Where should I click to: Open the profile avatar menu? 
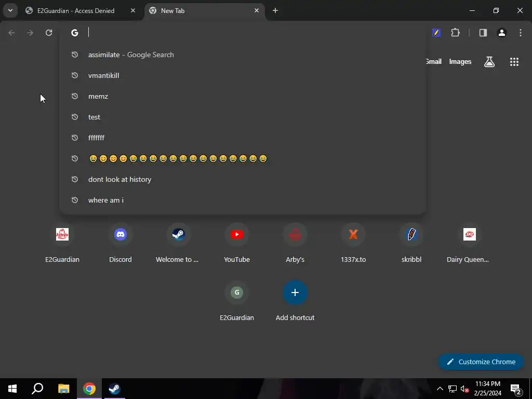click(x=502, y=33)
